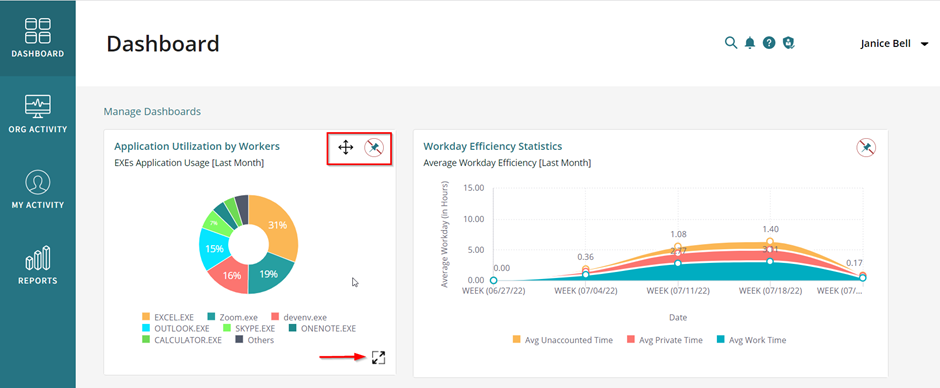Open Reports in the sidebar

(37, 265)
